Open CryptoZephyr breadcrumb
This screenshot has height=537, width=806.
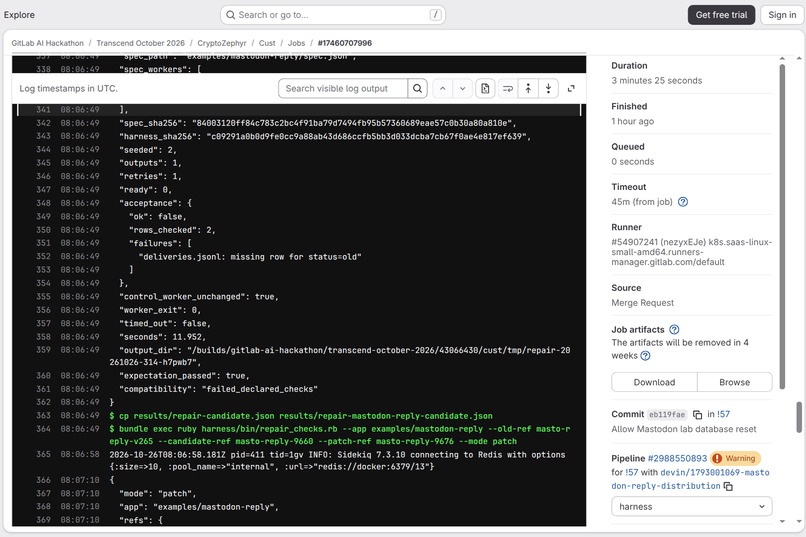(222, 43)
